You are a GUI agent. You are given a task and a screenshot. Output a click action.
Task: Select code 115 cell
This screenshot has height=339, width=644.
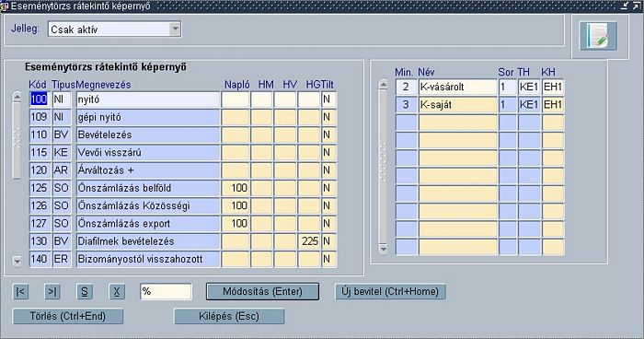pos(40,152)
